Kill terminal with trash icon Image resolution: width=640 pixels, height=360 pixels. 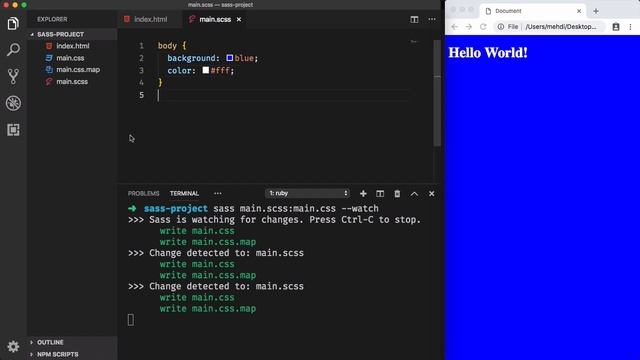pyautogui.click(x=397, y=193)
